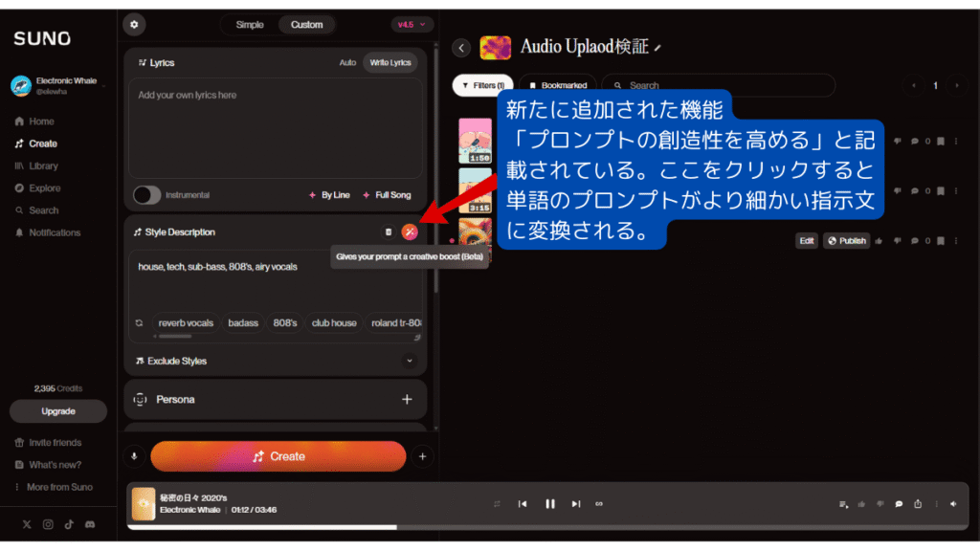Open comments on the 3:15 song row

pos(914,191)
